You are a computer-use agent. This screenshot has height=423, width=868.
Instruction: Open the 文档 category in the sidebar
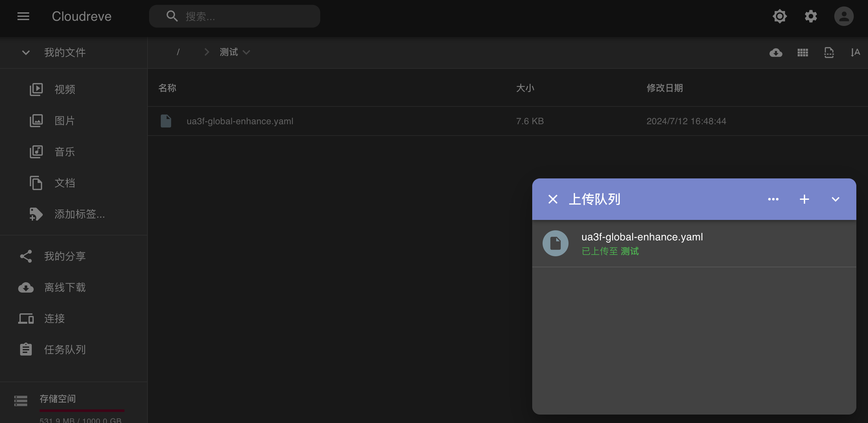click(65, 183)
